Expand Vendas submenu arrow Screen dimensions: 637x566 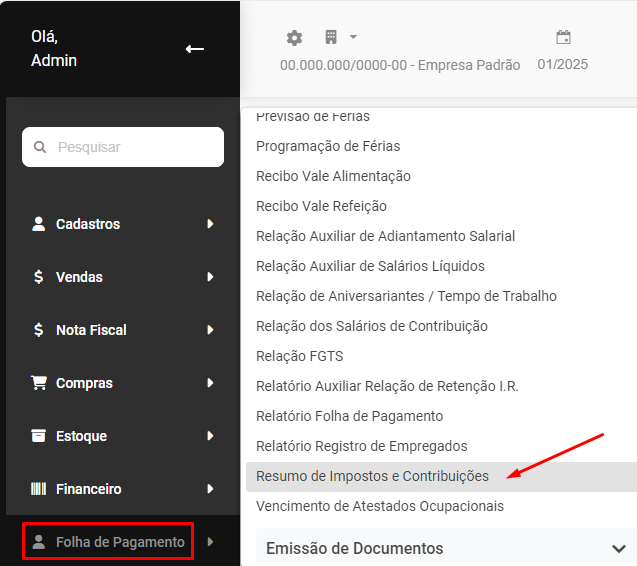pyautogui.click(x=210, y=277)
